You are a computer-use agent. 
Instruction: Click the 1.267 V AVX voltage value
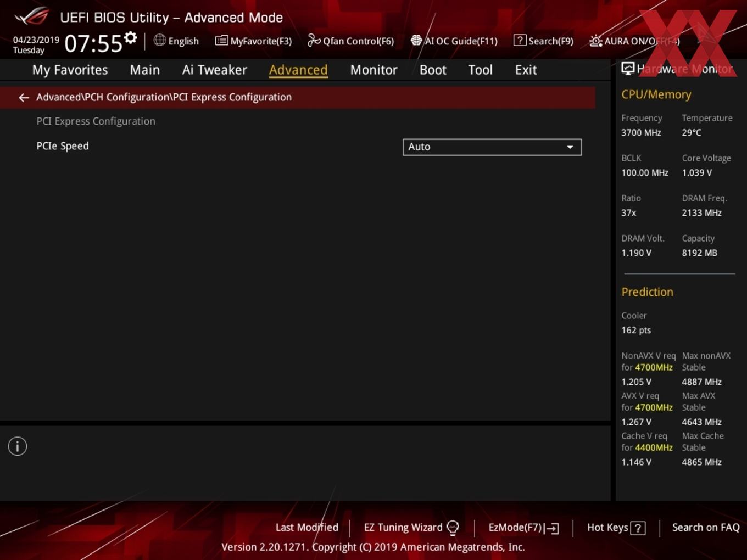point(637,422)
